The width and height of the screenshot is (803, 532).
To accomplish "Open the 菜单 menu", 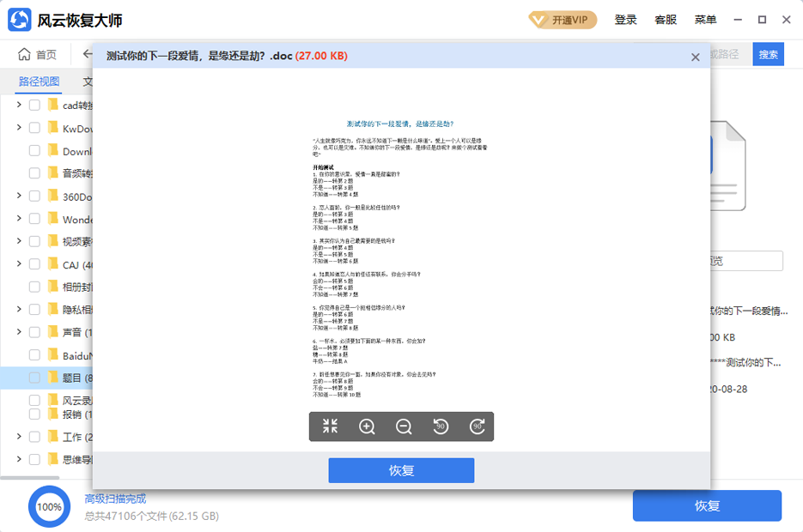I will pyautogui.click(x=704, y=19).
